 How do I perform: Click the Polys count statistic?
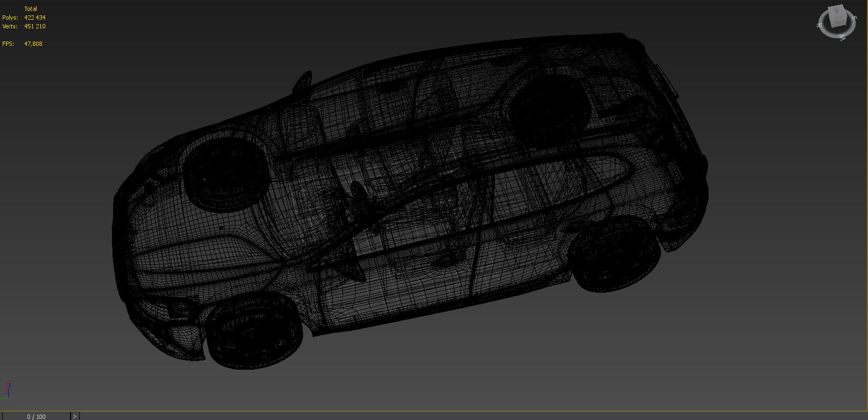pyautogui.click(x=34, y=17)
